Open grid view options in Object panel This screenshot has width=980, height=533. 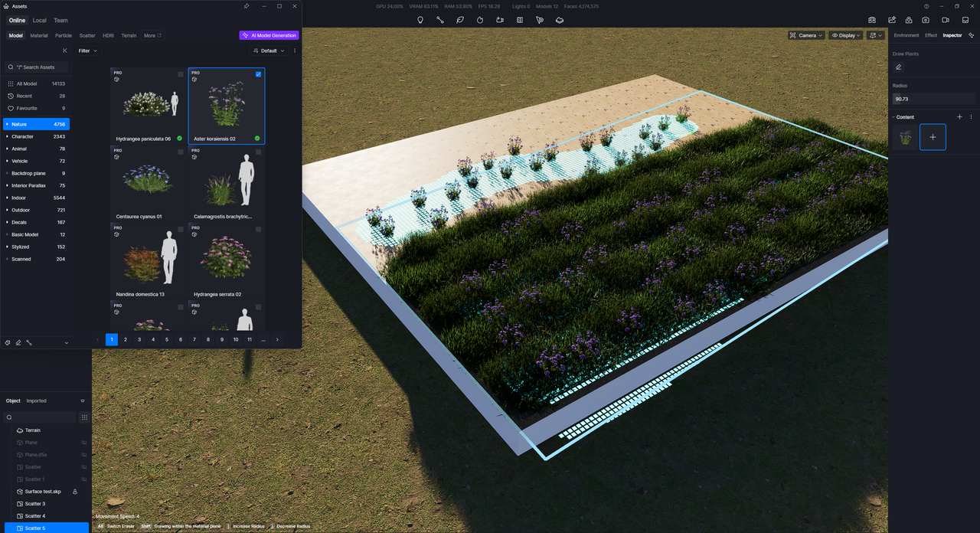click(x=84, y=417)
